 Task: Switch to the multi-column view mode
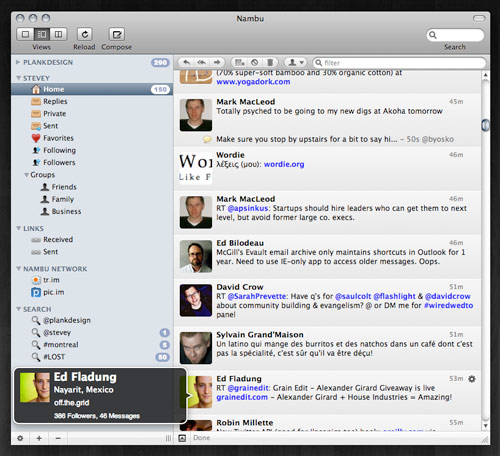(x=58, y=34)
